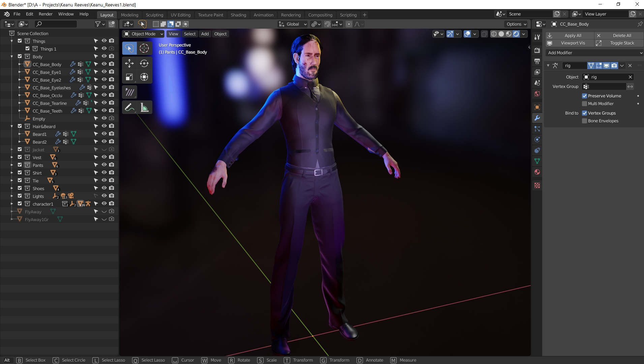The width and height of the screenshot is (644, 364).
Task: Open the Render properties tab
Action: click(x=537, y=51)
